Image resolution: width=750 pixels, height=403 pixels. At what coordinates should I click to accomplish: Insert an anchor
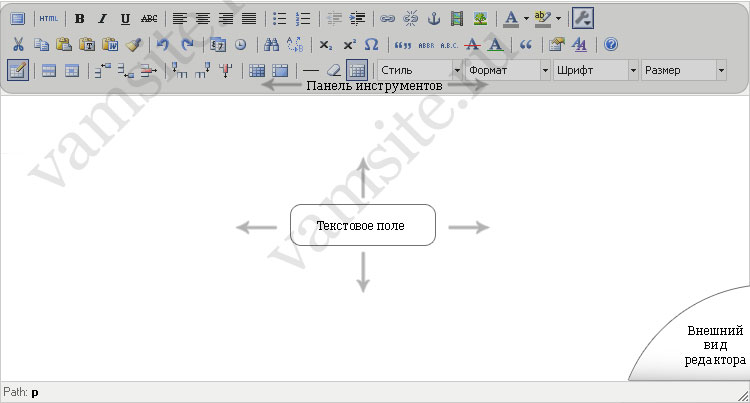434,19
